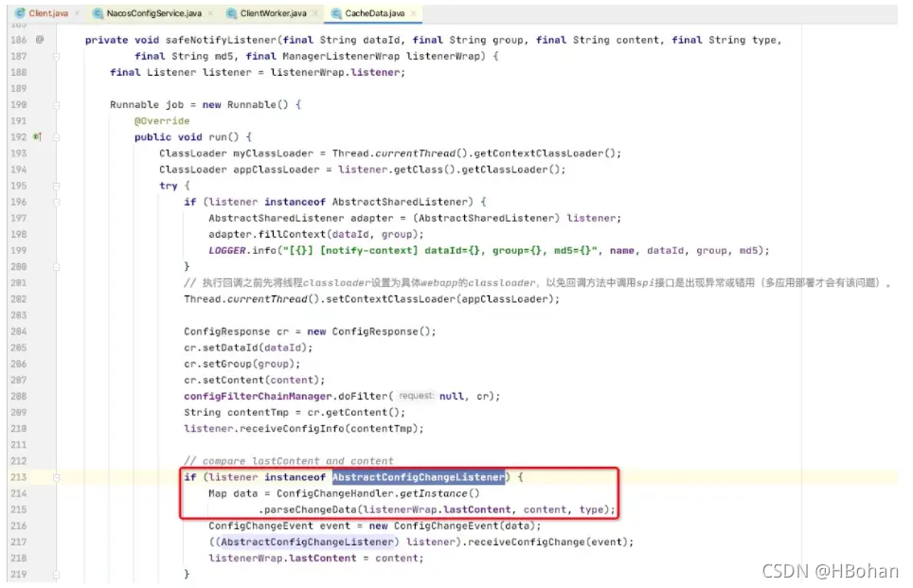Click highlighted AbstractConfigChangeListener on line 213

pyautogui.click(x=418, y=477)
